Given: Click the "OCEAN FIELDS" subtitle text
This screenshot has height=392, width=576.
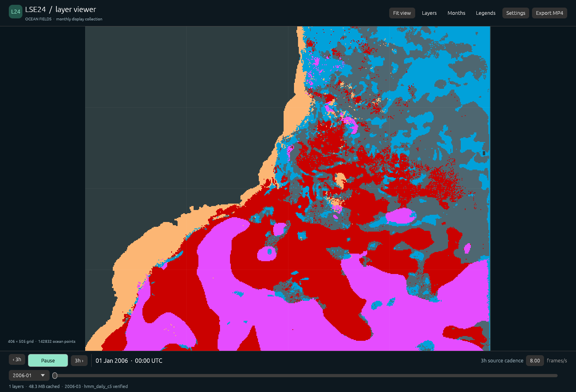Looking at the screenshot, I should [38, 19].
